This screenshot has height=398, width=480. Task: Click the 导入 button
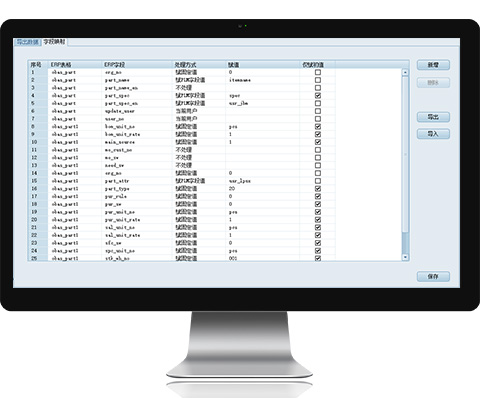click(433, 134)
